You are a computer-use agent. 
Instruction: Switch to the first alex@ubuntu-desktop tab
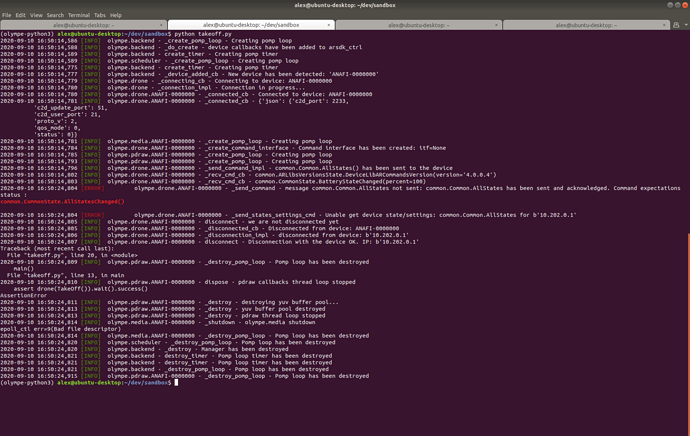click(x=84, y=25)
